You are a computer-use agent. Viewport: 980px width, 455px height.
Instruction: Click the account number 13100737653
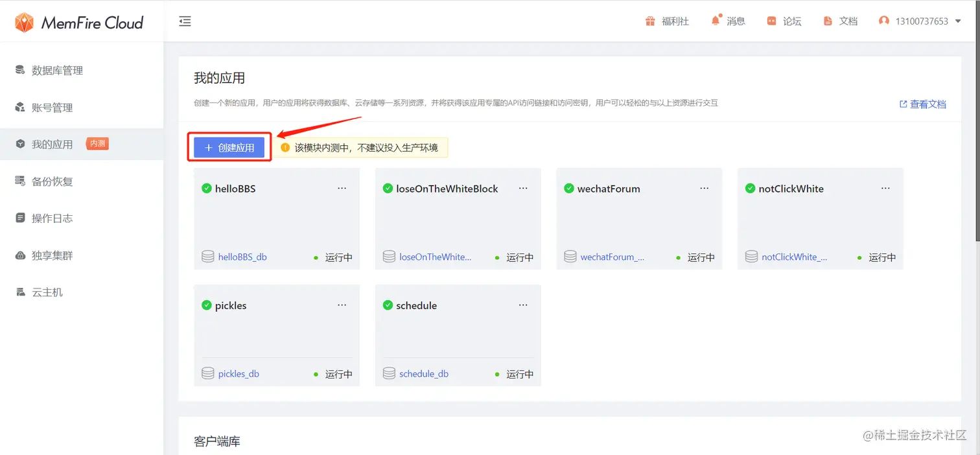(922, 21)
